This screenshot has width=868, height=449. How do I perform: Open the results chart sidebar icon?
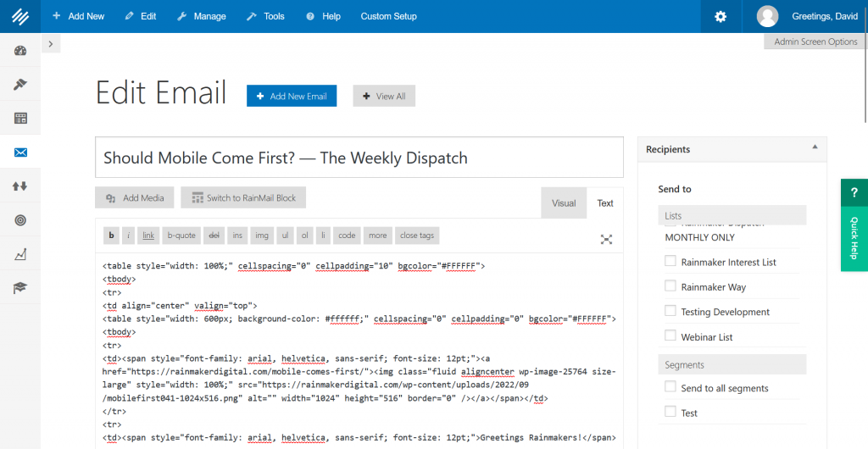point(20,254)
